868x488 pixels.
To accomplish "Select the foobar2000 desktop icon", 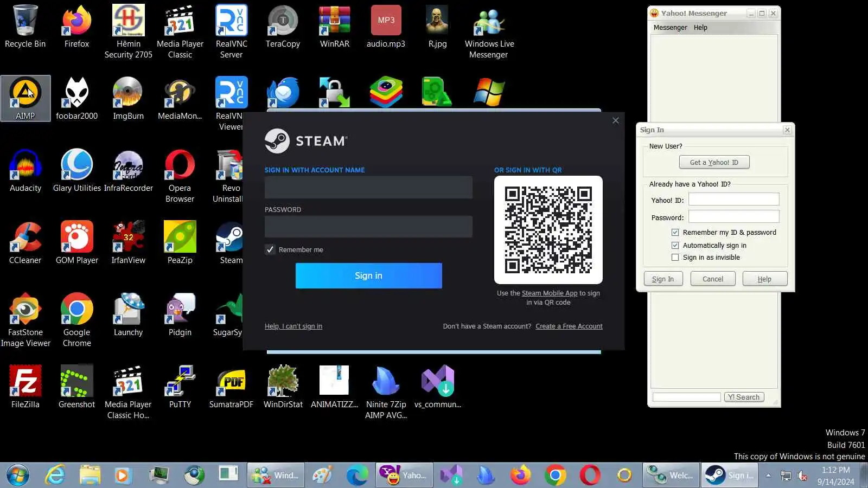I will (76, 98).
